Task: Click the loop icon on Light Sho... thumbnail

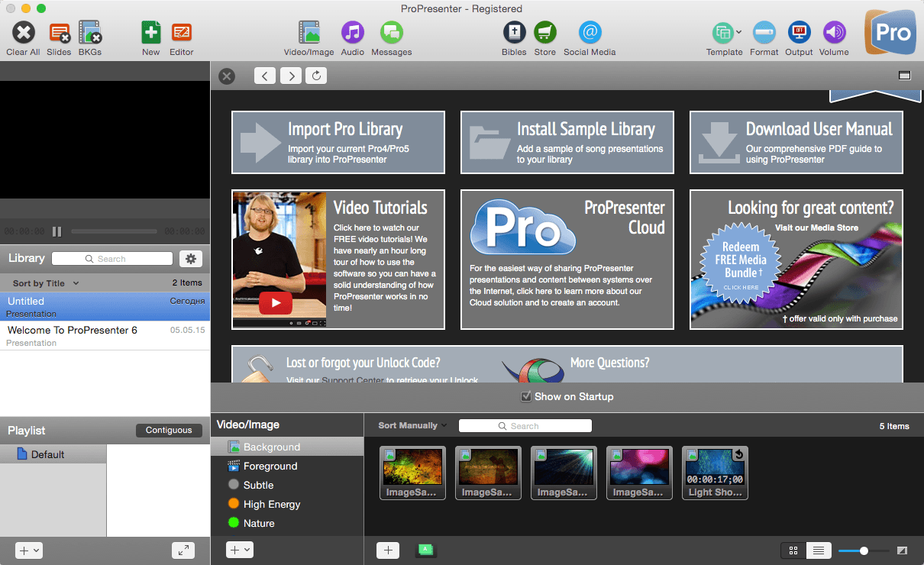Action: pos(738,455)
